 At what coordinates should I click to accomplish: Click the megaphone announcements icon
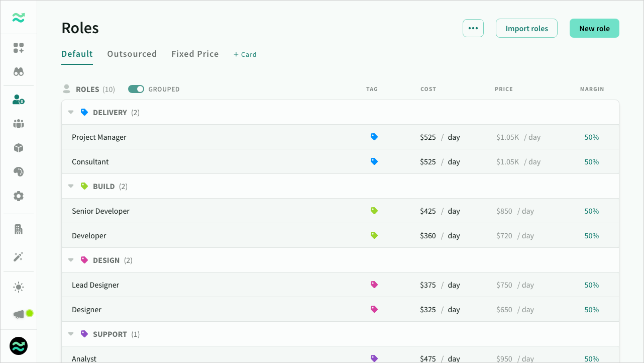19,314
